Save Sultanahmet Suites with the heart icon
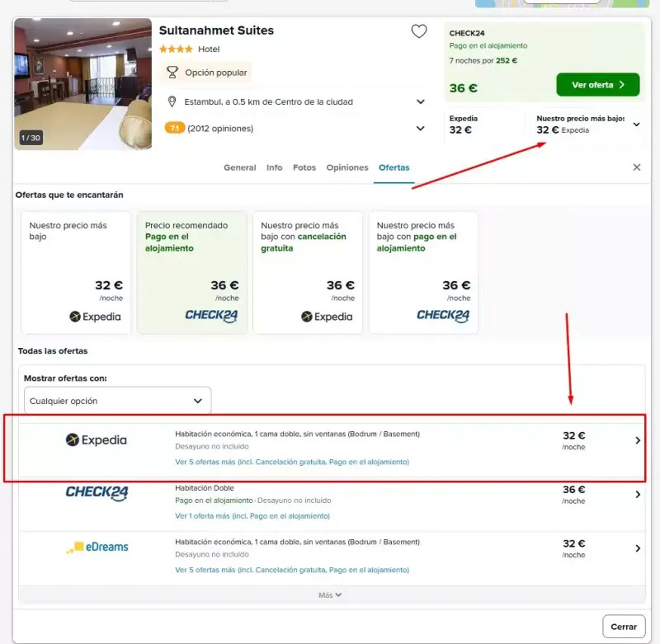The height and width of the screenshot is (644, 660). tap(419, 31)
